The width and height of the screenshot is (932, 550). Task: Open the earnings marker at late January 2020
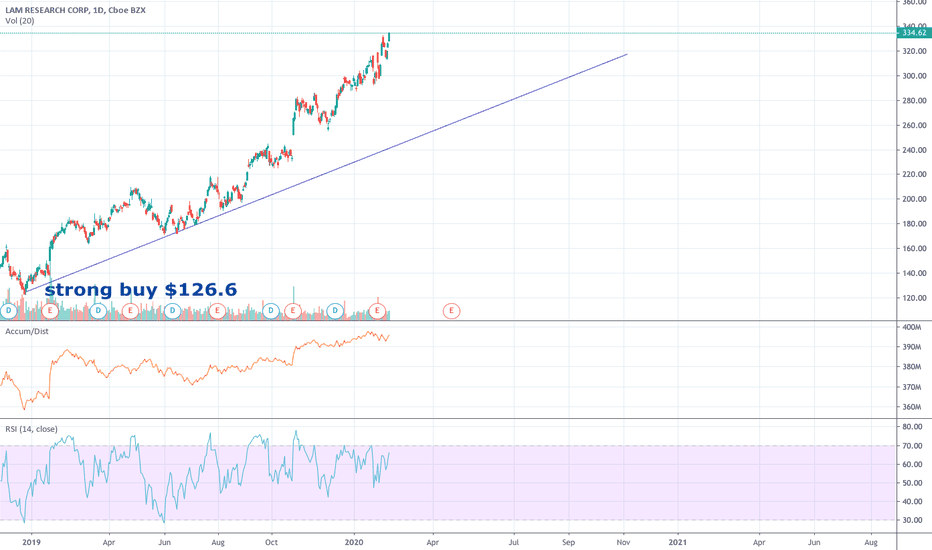377,310
